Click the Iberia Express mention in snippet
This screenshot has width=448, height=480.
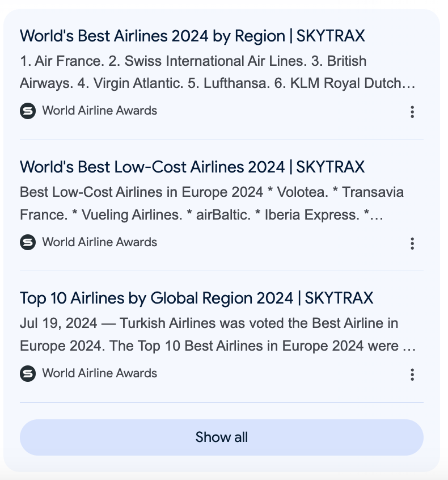(312, 214)
